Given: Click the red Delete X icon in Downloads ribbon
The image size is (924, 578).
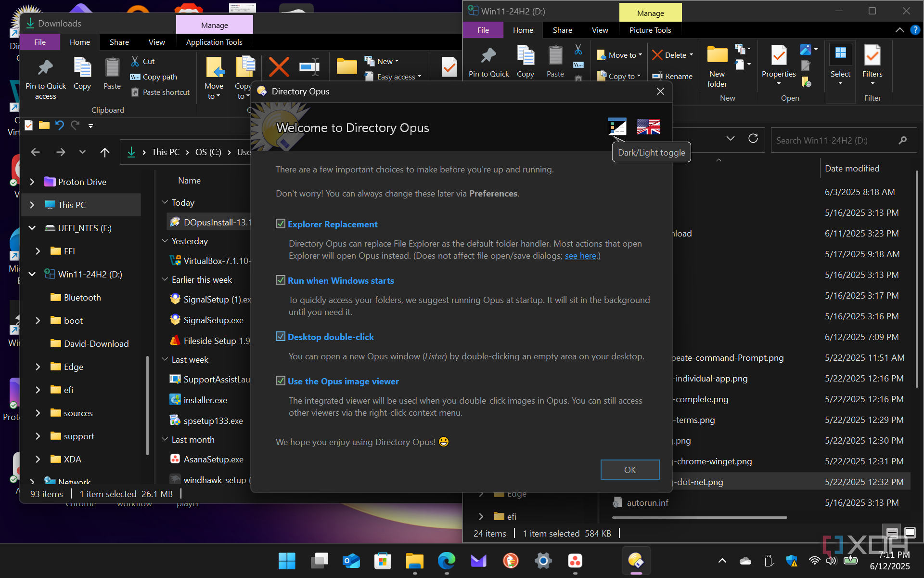Looking at the screenshot, I should pyautogui.click(x=279, y=67).
